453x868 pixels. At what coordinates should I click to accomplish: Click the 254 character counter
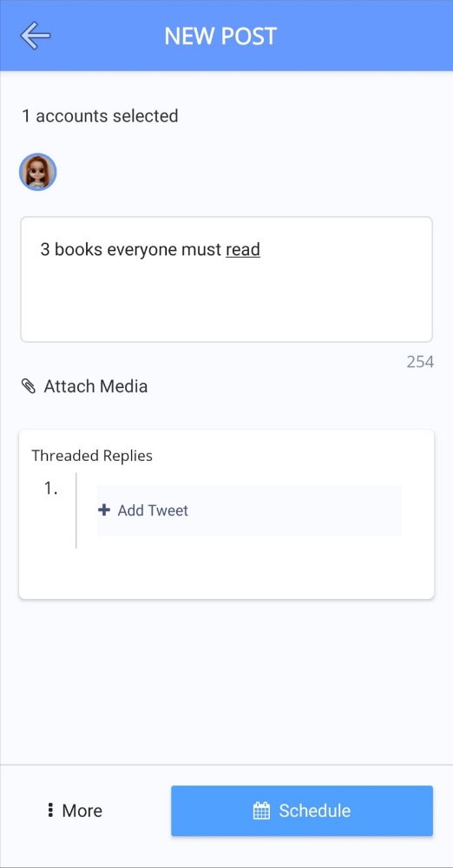[x=420, y=362]
